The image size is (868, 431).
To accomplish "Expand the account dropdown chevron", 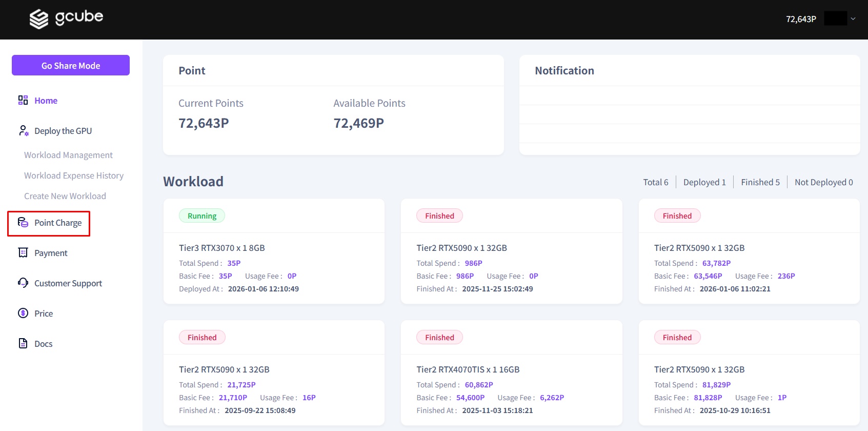I will coord(853,19).
